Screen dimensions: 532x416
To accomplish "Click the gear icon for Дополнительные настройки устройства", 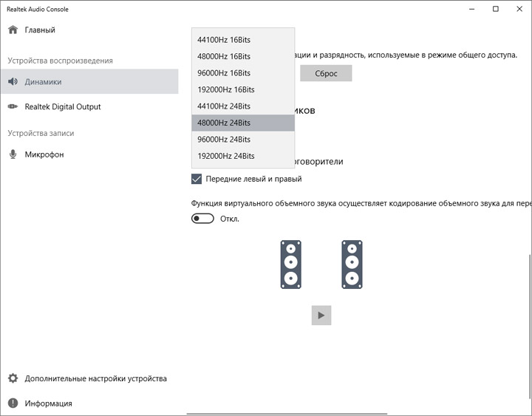I will pyautogui.click(x=13, y=378).
